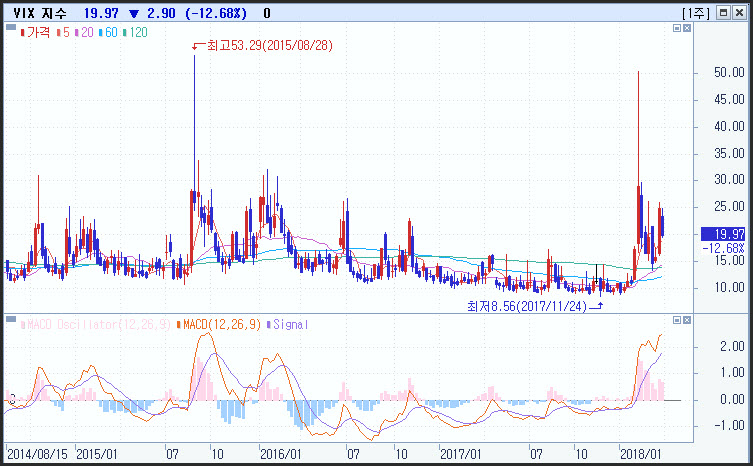Click the 50.00 price axis label

pyautogui.click(x=729, y=73)
